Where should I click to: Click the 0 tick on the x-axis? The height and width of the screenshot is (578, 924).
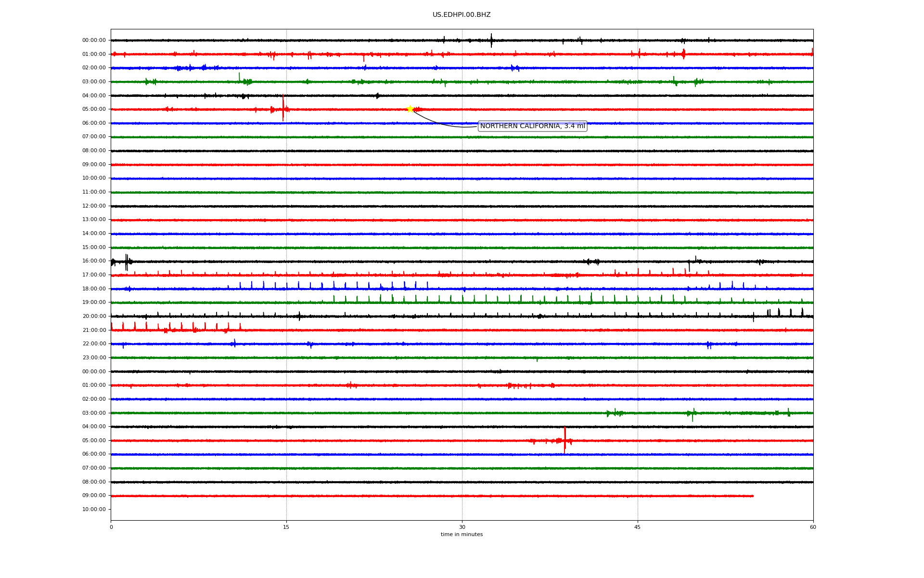pos(111,527)
